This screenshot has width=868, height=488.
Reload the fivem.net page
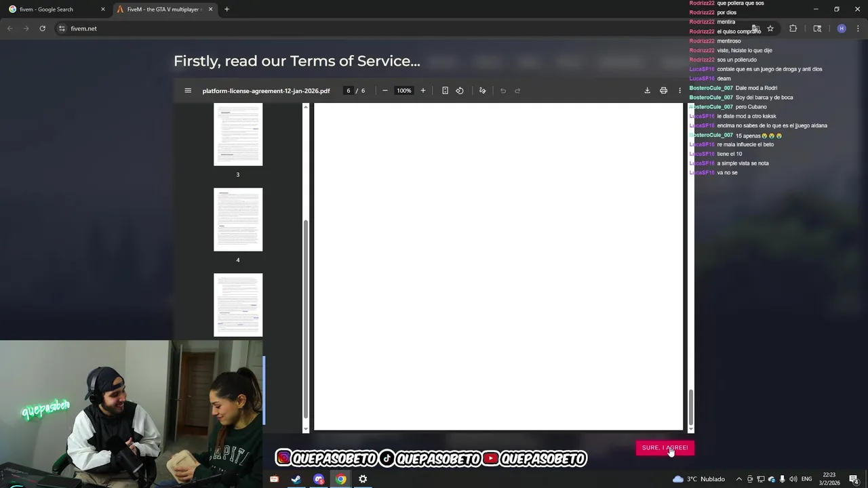[42, 28]
